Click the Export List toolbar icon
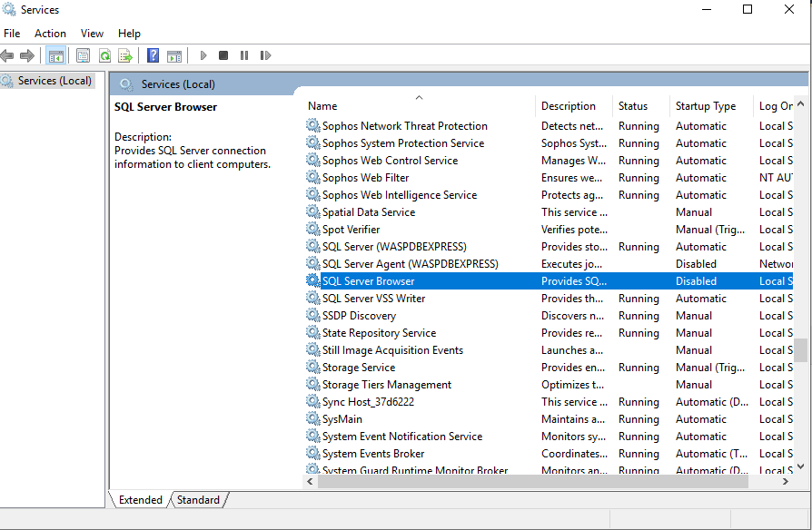 tap(125, 55)
